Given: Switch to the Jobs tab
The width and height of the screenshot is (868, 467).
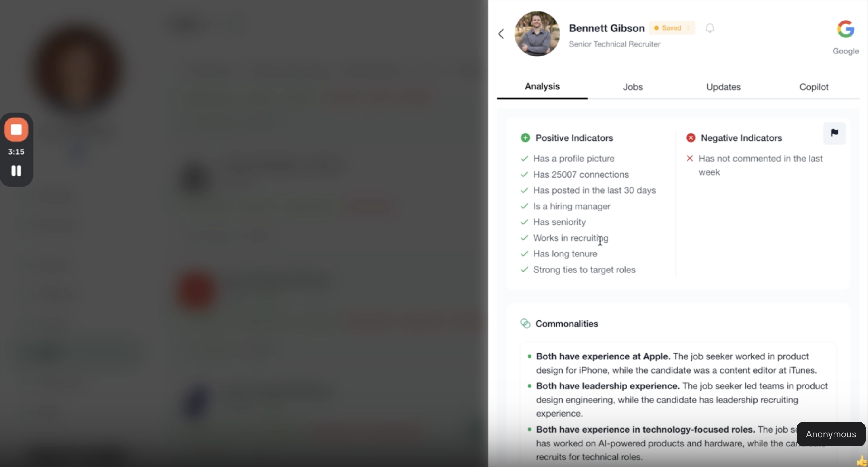Looking at the screenshot, I should (x=633, y=87).
